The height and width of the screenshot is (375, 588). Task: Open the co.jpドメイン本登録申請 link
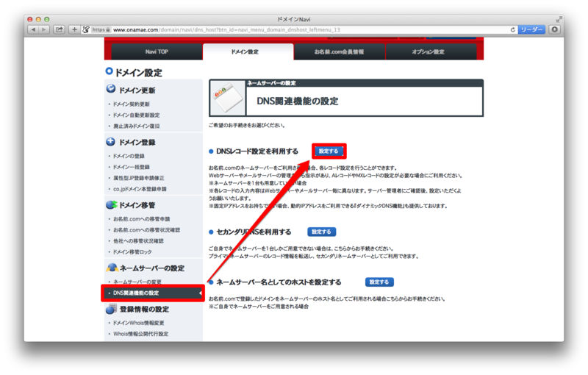[140, 189]
